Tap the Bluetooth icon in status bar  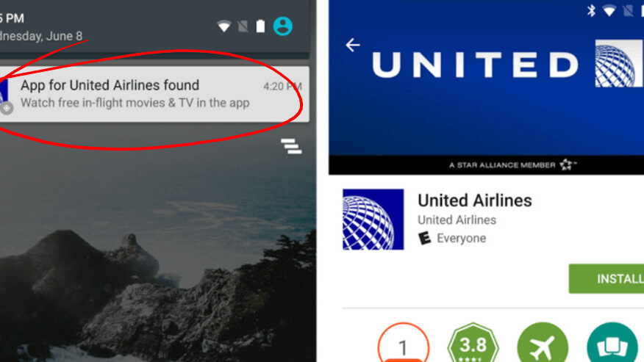pos(591,10)
